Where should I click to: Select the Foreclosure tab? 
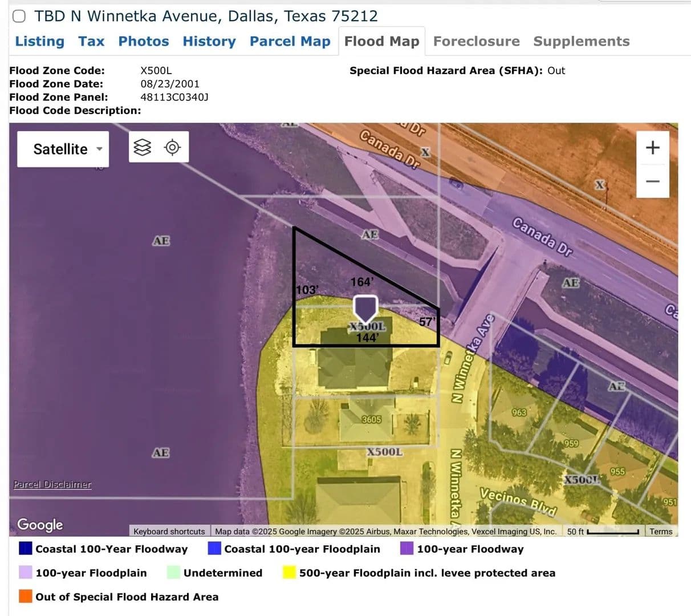[476, 41]
